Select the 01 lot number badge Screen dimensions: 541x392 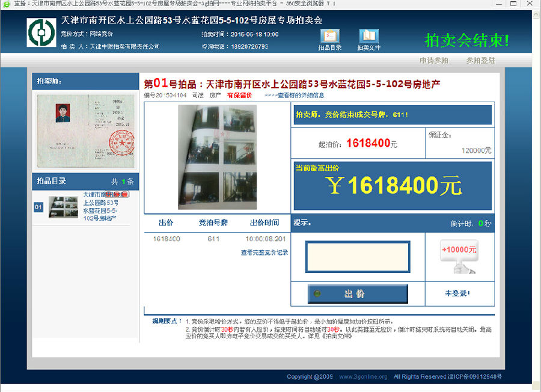38,207
